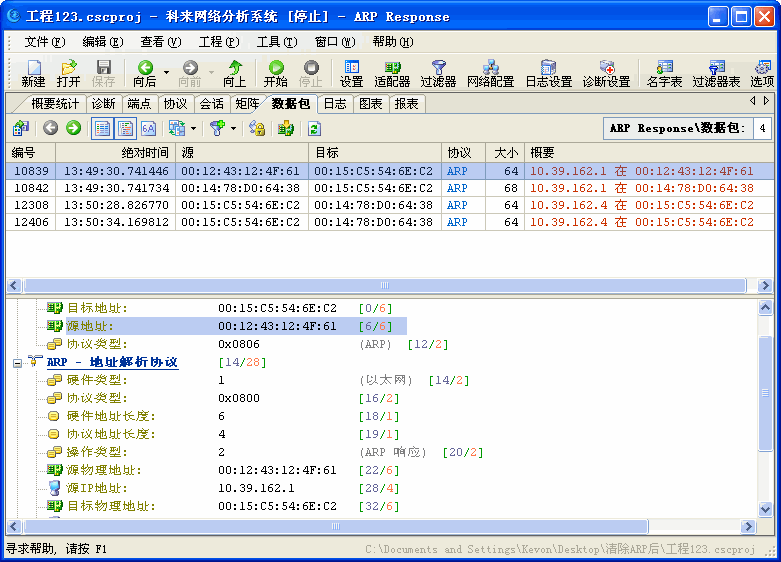Viewport: 781px width, 562px height.
Task: Switch to the 诊断 tab
Action: pos(104,104)
